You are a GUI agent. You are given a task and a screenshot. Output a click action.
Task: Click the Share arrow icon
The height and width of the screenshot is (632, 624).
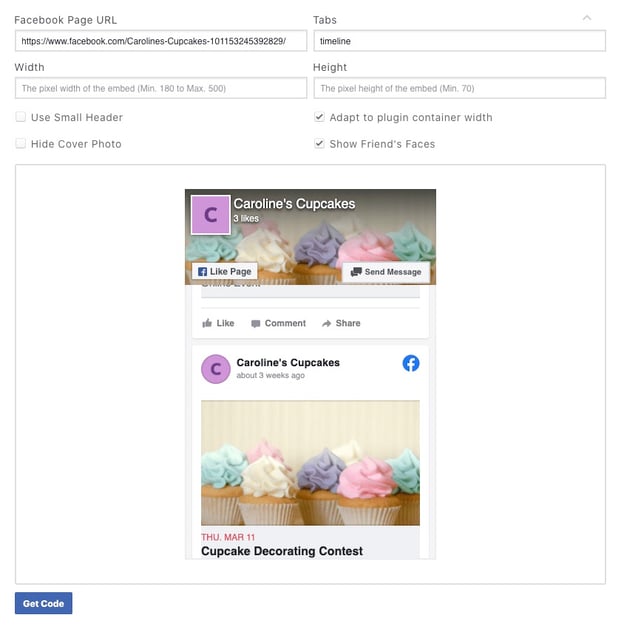click(x=326, y=323)
